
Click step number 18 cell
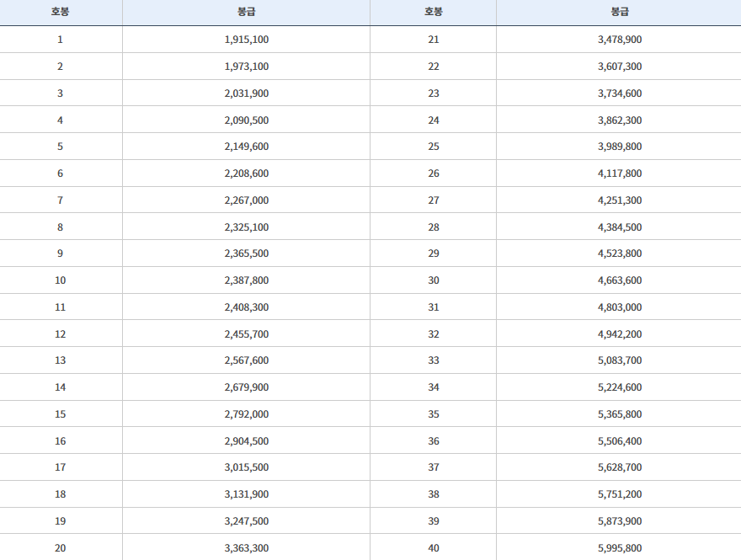tap(60, 493)
